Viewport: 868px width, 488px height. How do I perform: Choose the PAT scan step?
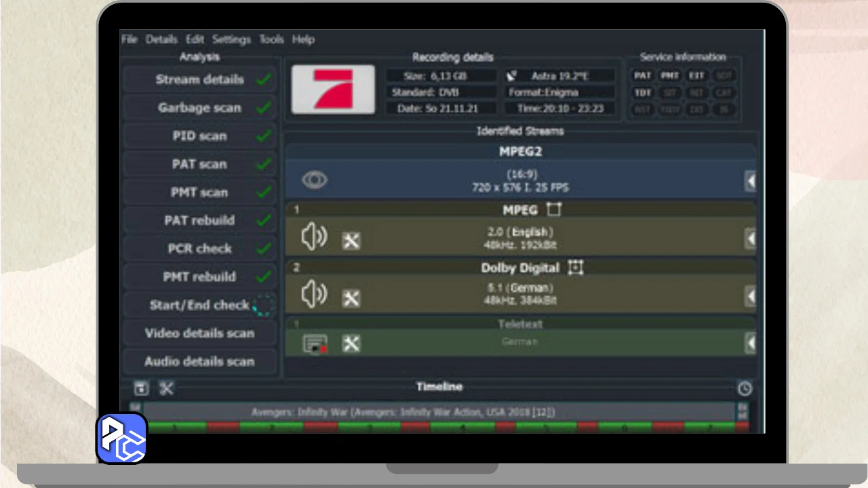[x=199, y=164]
